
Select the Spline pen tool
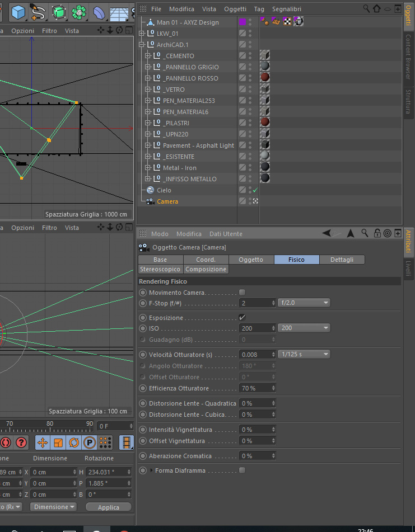[38, 12]
